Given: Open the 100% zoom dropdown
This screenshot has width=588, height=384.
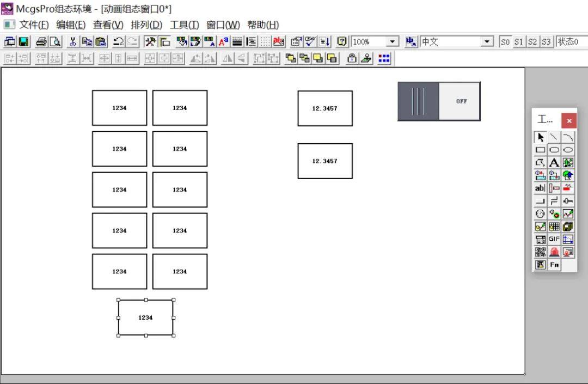Looking at the screenshot, I should coord(392,42).
